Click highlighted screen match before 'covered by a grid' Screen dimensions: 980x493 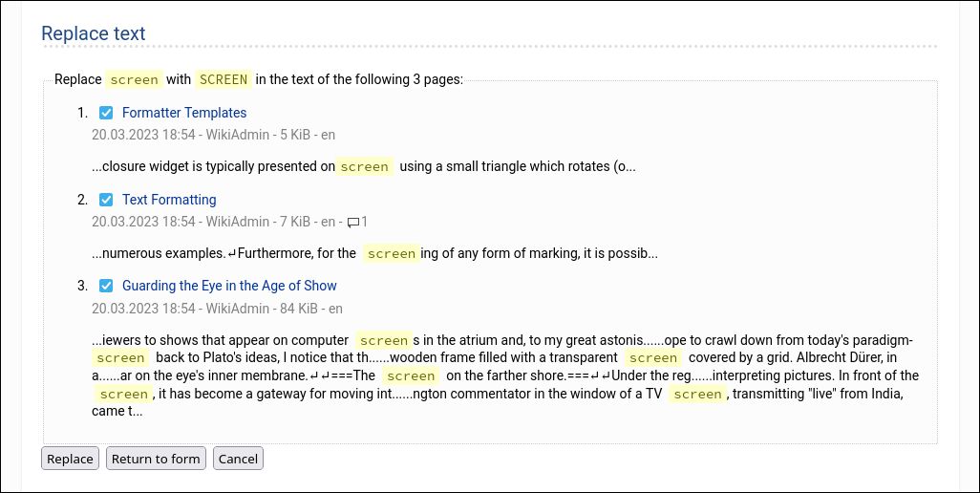point(653,357)
